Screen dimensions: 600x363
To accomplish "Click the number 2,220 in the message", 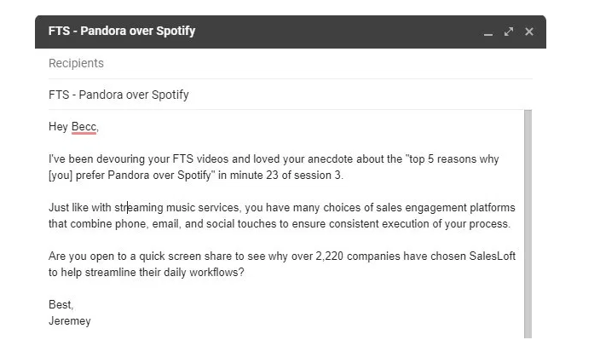I will (x=329, y=256).
